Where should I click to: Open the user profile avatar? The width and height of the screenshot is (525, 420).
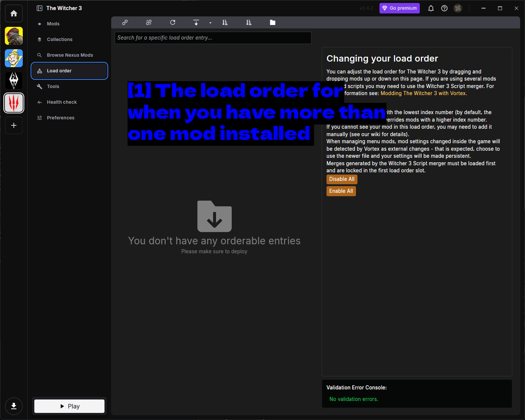click(x=458, y=8)
